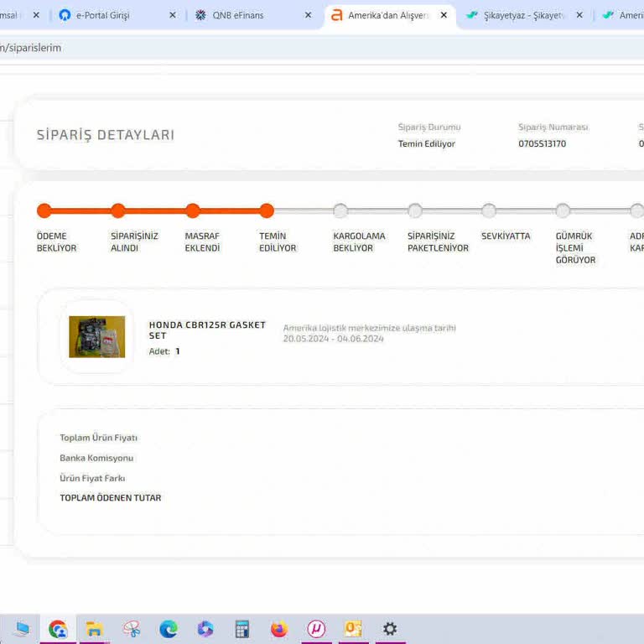Open Settings gear in the taskbar

(390, 629)
